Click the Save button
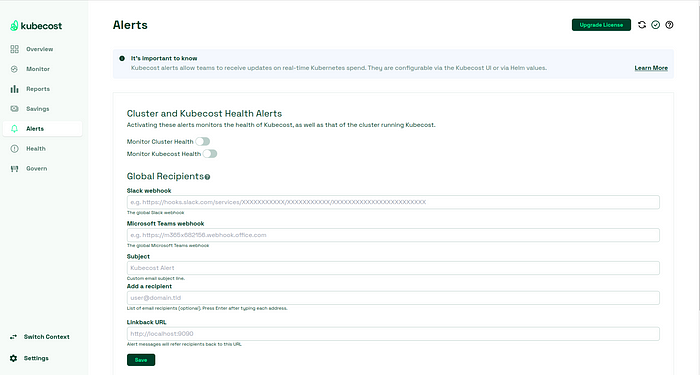This screenshot has width=700, height=375. pos(141,360)
